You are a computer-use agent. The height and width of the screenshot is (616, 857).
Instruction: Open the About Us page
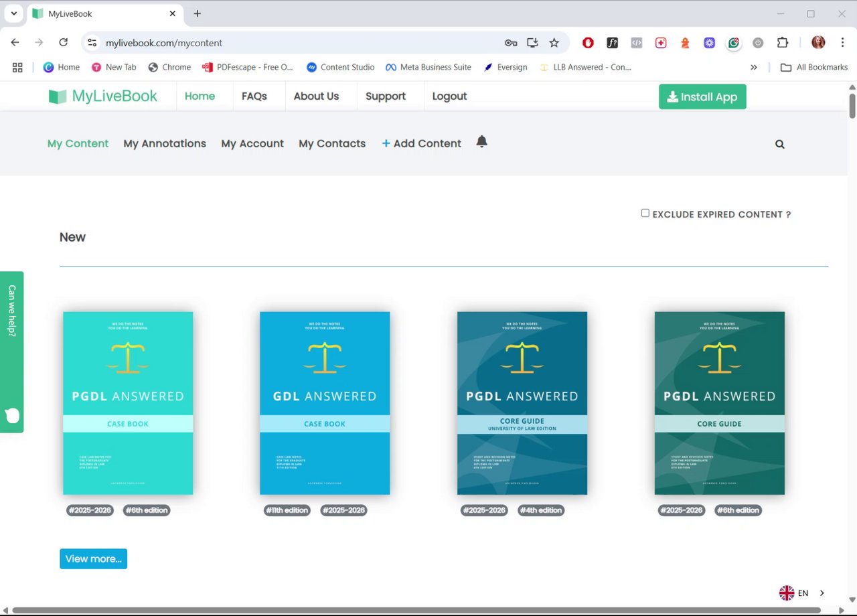pyautogui.click(x=316, y=96)
